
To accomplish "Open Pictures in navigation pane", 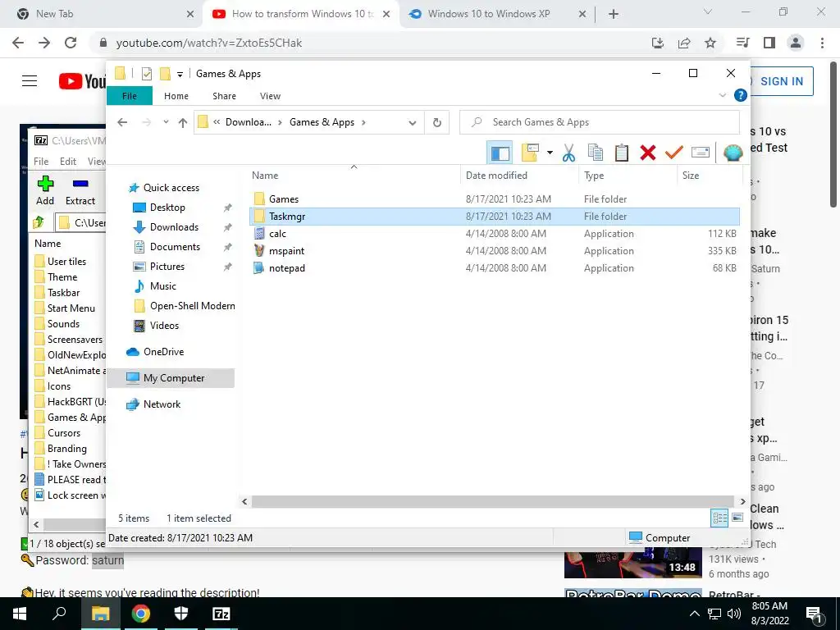I will [x=167, y=267].
